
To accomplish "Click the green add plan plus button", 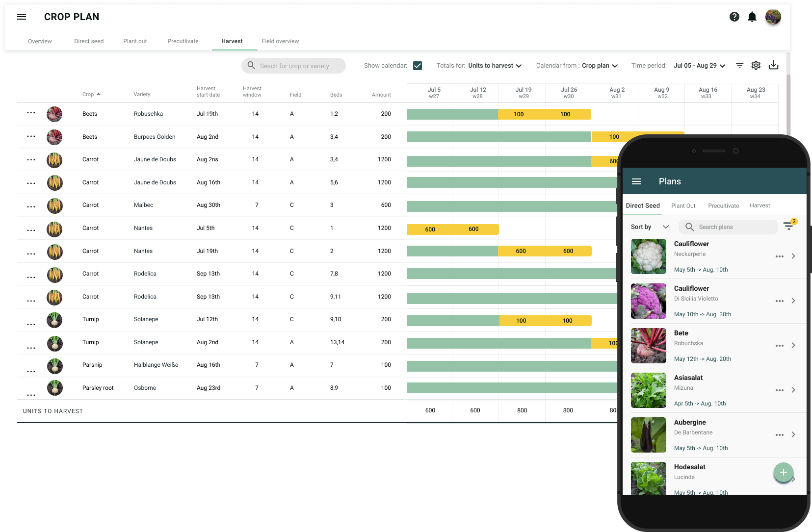I will 784,473.
